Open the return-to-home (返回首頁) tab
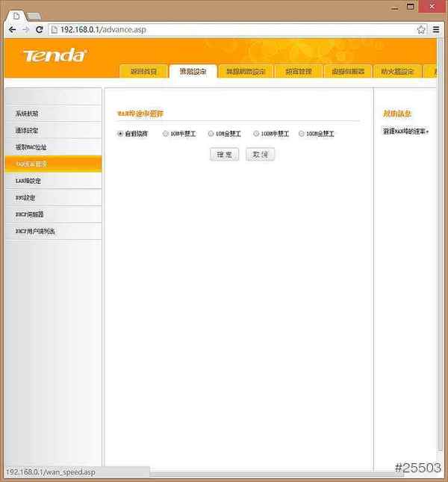Viewport: 448px width, 482px height. [143, 72]
